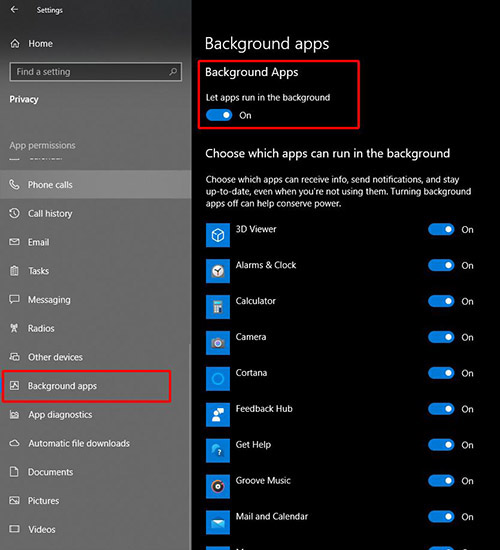Click the Radios antenna icon
The height and width of the screenshot is (550, 500).
[x=14, y=328]
